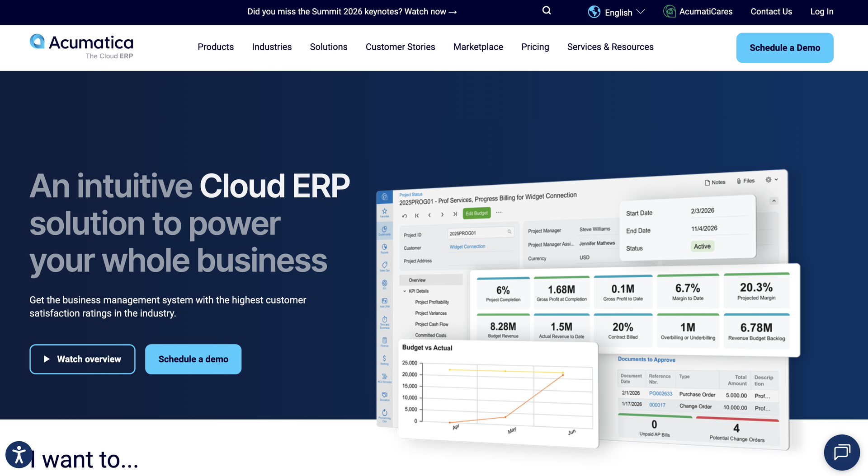Open the accessibility options widget
The height and width of the screenshot is (476, 868).
point(19,454)
